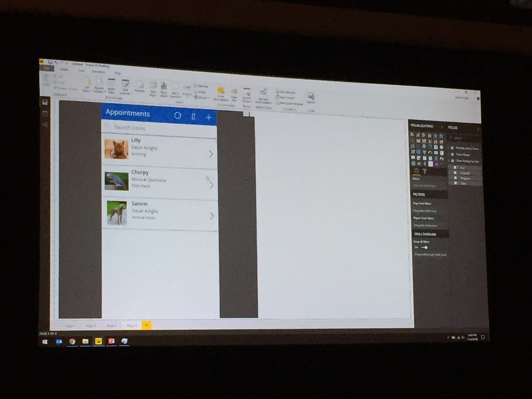
Task: Click the Refresh ribbon button
Action: pyautogui.click(x=140, y=87)
